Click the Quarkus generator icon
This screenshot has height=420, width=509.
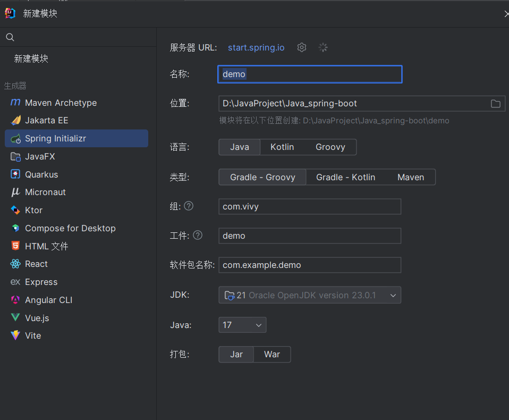click(15, 174)
